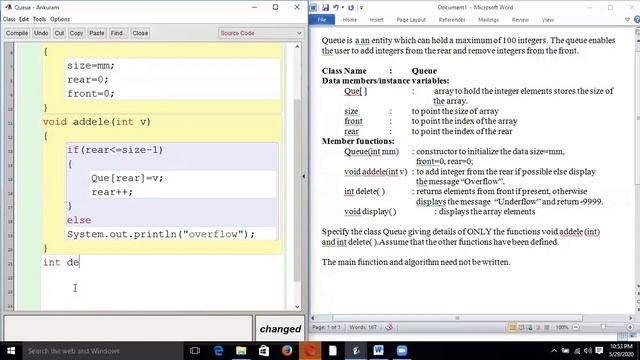Click the 100% zoom level in Word

click(x=562, y=327)
